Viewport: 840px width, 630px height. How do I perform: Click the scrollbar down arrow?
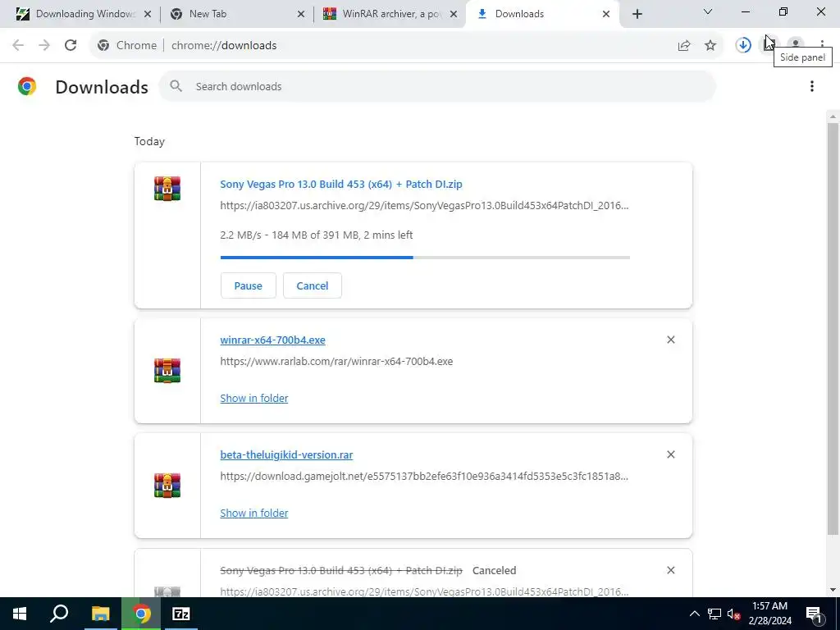pos(833,590)
